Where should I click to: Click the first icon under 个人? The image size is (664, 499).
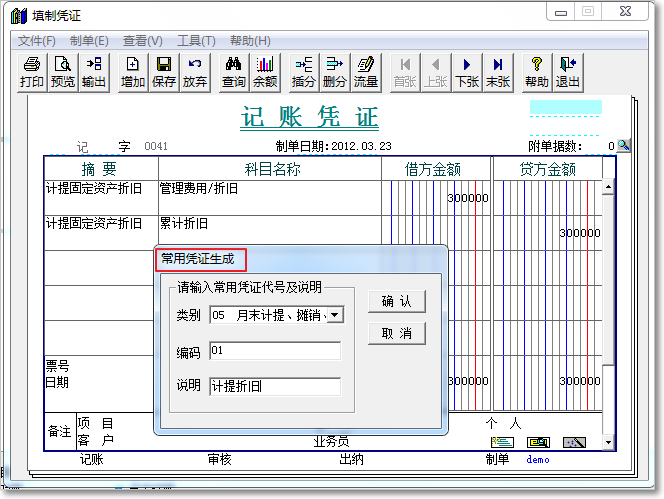502,443
